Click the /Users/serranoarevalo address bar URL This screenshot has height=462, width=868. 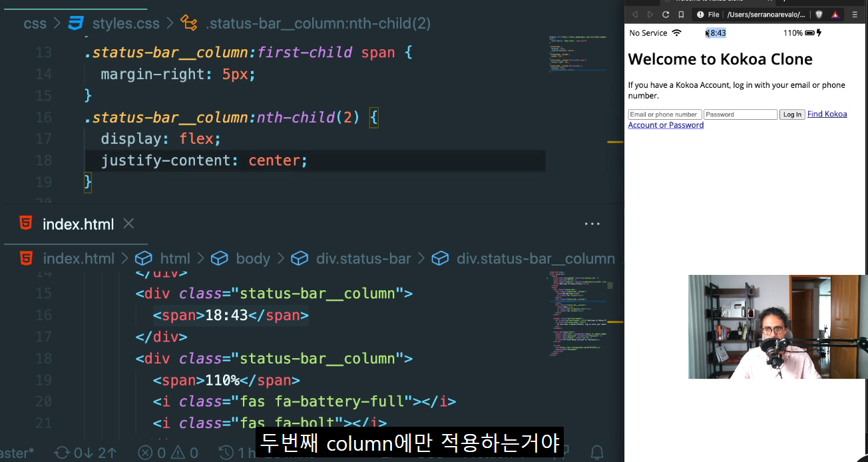[x=765, y=14]
